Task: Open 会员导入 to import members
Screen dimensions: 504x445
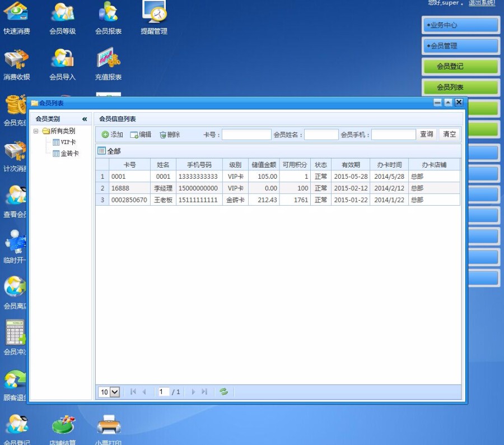Action: tap(62, 59)
